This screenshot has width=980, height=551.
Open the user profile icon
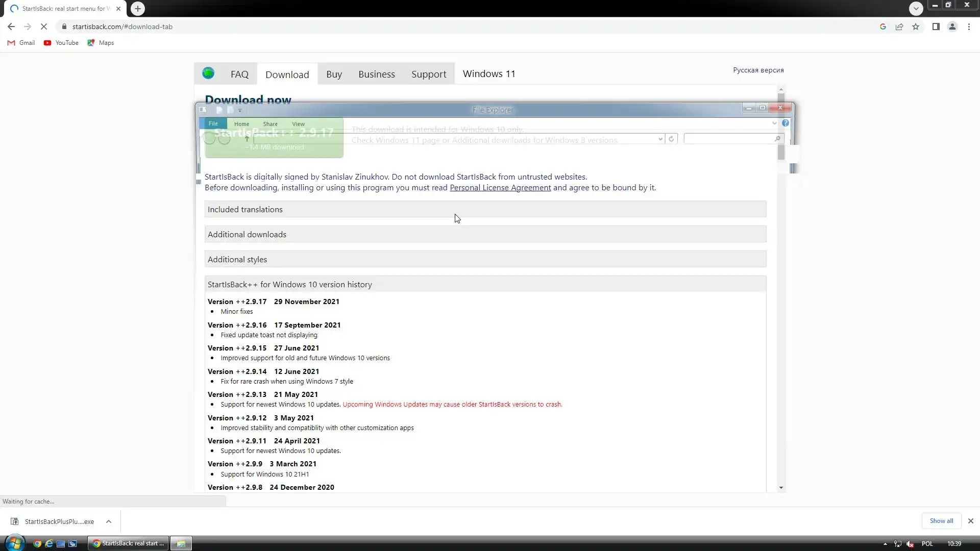click(x=952, y=27)
